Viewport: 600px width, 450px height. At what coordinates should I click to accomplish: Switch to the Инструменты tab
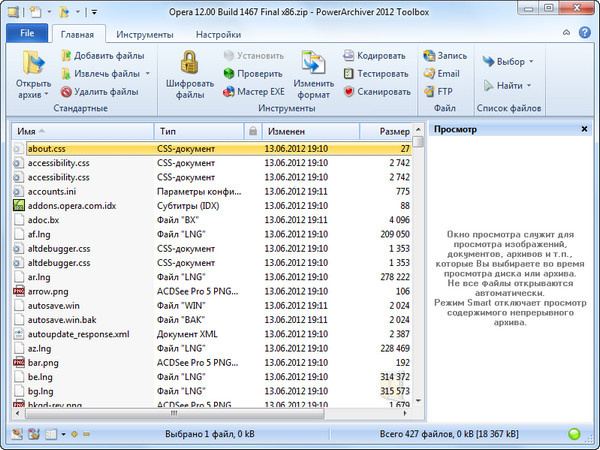click(x=145, y=35)
